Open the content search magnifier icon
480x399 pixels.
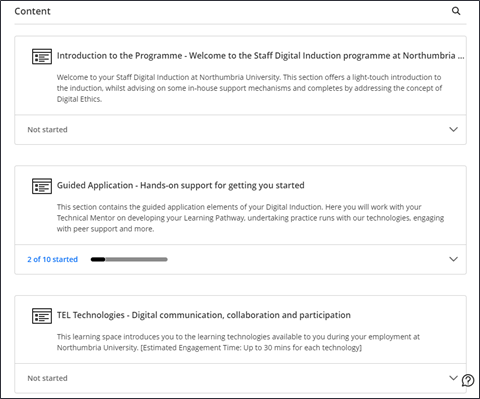(456, 11)
